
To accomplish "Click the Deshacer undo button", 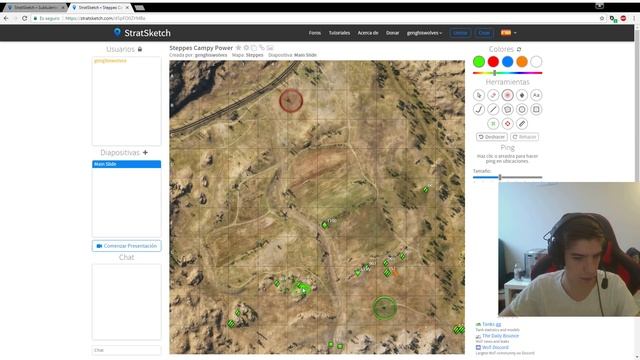I will click(x=491, y=137).
